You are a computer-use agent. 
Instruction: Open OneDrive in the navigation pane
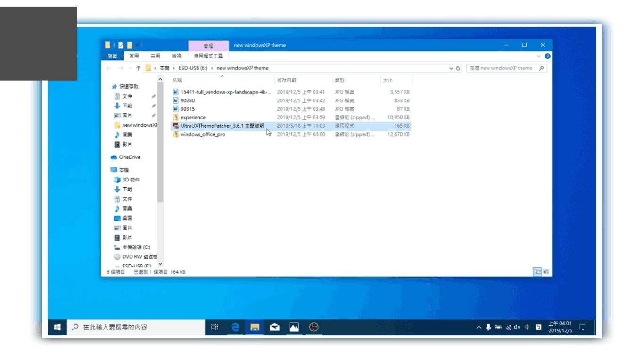(125, 157)
